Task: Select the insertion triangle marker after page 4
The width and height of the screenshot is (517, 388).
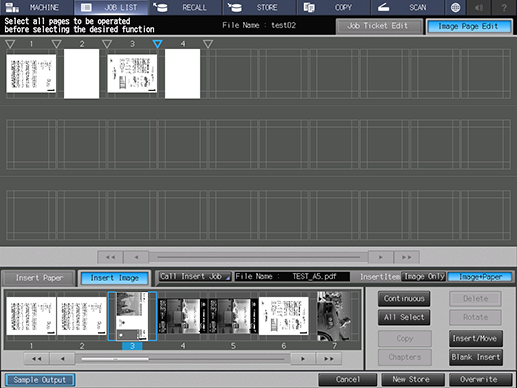Action: tap(208, 44)
